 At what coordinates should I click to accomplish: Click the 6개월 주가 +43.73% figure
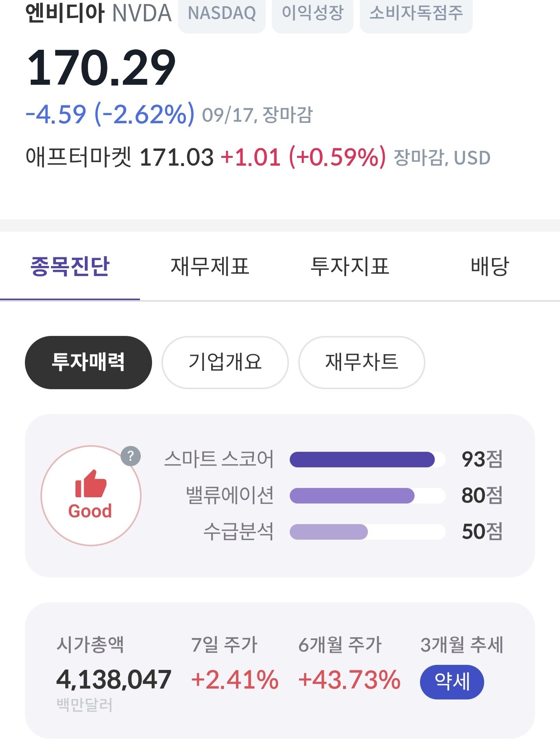[349, 680]
